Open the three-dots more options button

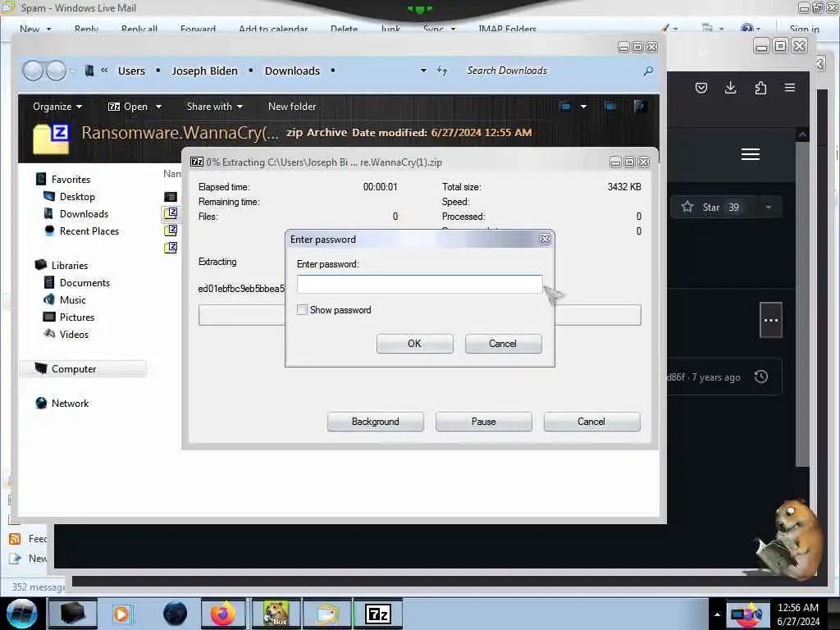771,321
